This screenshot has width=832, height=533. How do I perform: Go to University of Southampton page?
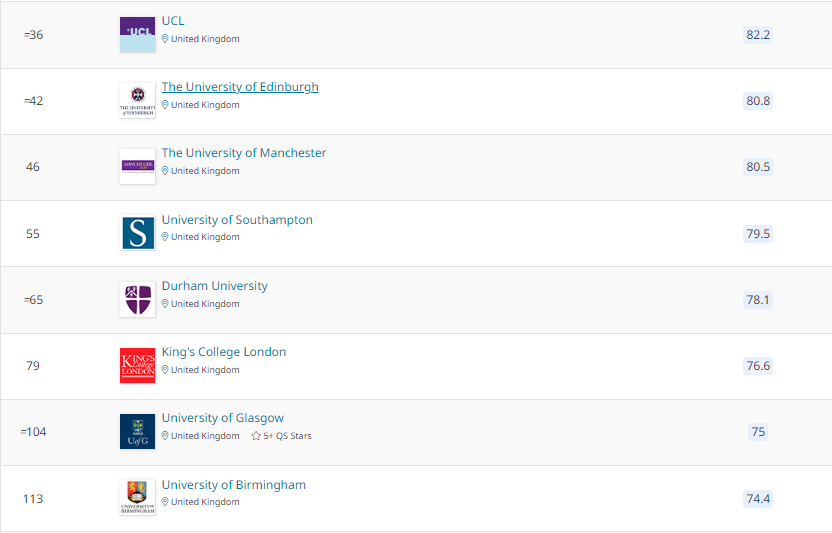(x=237, y=220)
